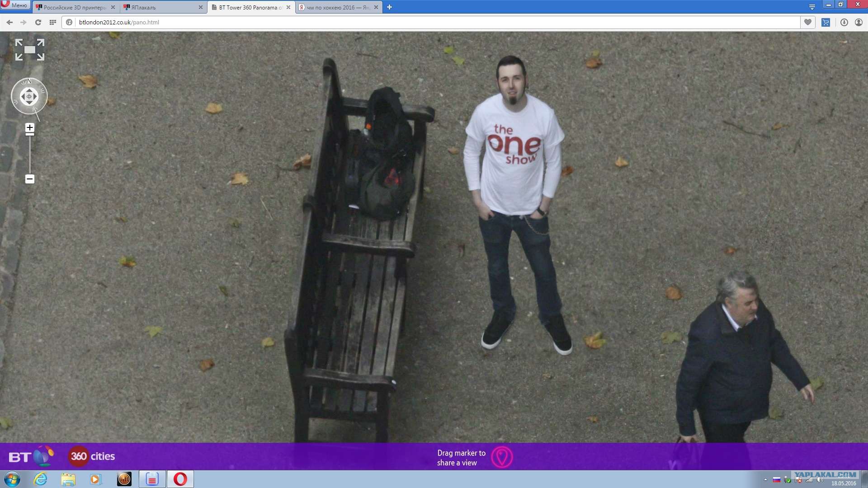Launch Internet Explorer from the taskbar
The image size is (868, 488).
pyautogui.click(x=41, y=479)
